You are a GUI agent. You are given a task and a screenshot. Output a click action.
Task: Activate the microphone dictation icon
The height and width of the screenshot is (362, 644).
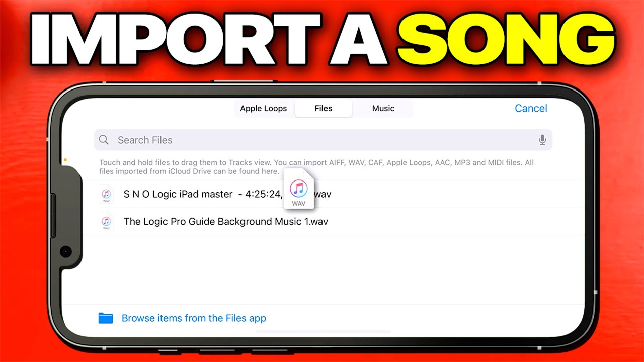pyautogui.click(x=542, y=140)
